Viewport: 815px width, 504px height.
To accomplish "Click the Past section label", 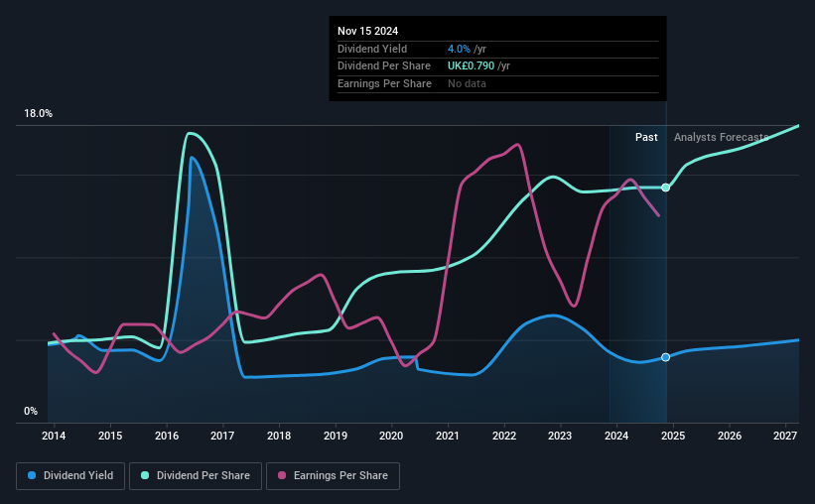I will pyautogui.click(x=646, y=137).
